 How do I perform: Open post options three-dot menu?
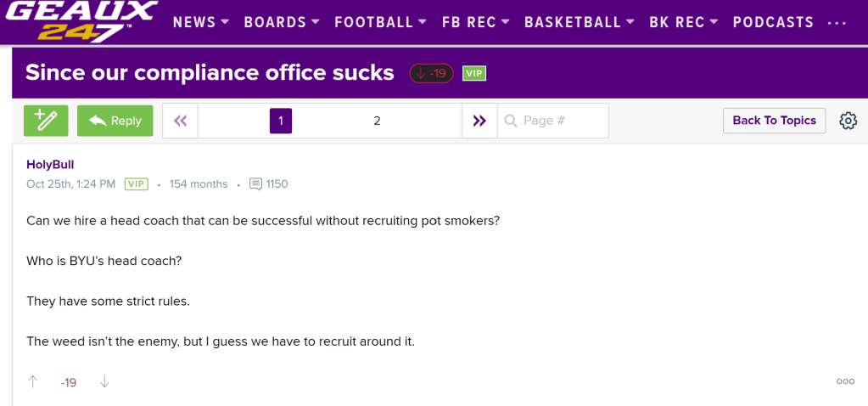[x=845, y=382]
